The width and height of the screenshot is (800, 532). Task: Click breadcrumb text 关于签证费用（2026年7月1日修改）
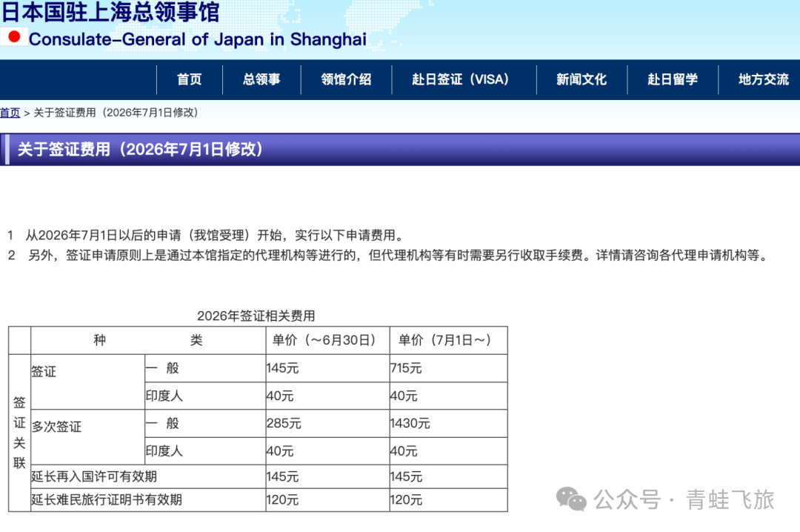pos(116,113)
